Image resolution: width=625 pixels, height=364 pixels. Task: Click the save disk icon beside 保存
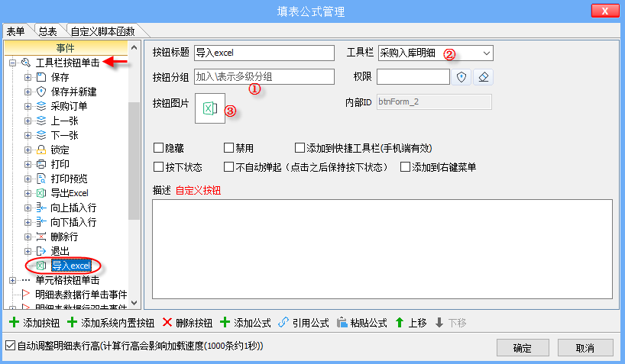click(x=41, y=77)
